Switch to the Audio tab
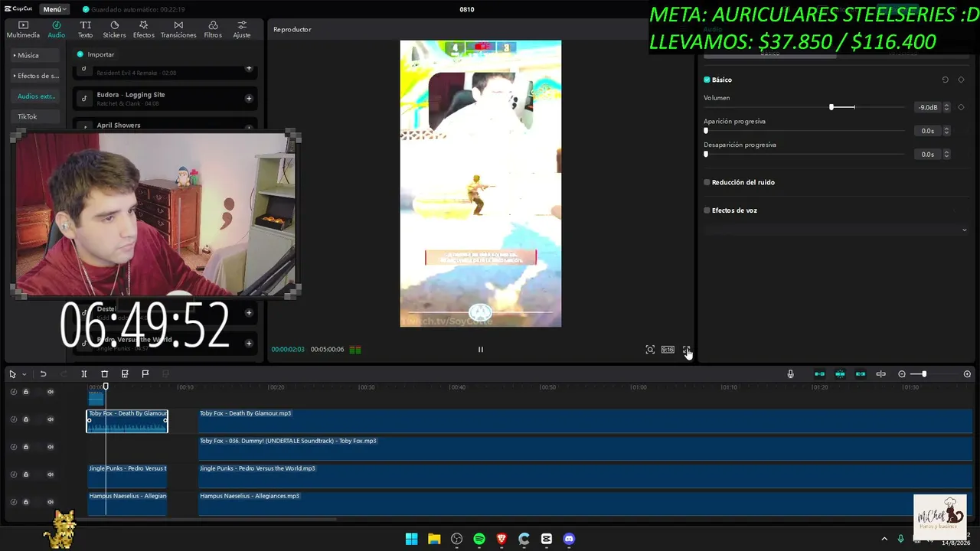Image resolution: width=980 pixels, height=551 pixels. [57, 30]
